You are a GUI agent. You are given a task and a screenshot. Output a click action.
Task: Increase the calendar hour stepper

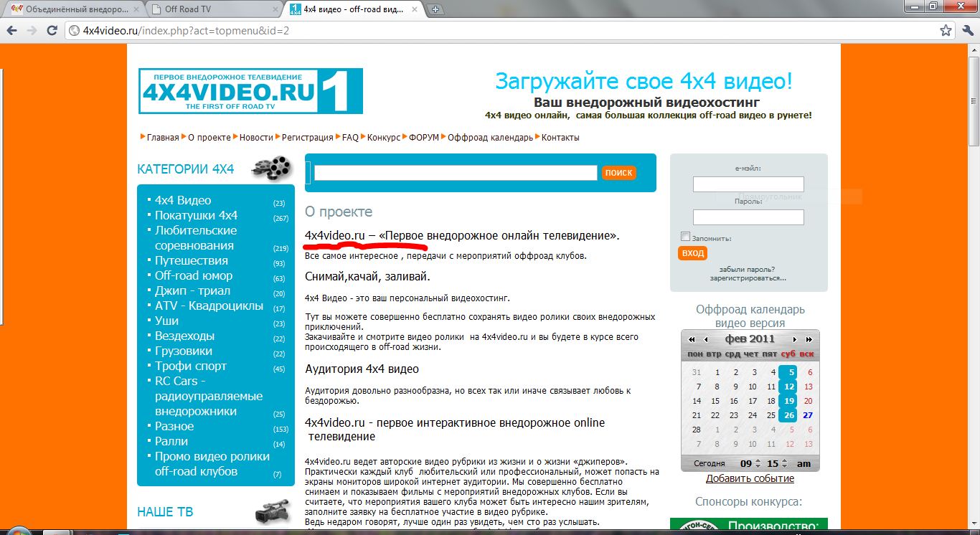758,460
